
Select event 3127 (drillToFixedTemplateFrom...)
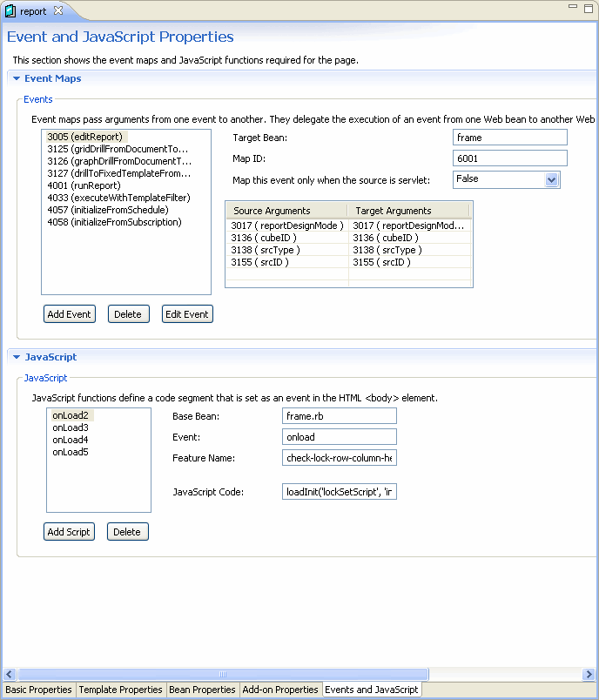(118, 173)
